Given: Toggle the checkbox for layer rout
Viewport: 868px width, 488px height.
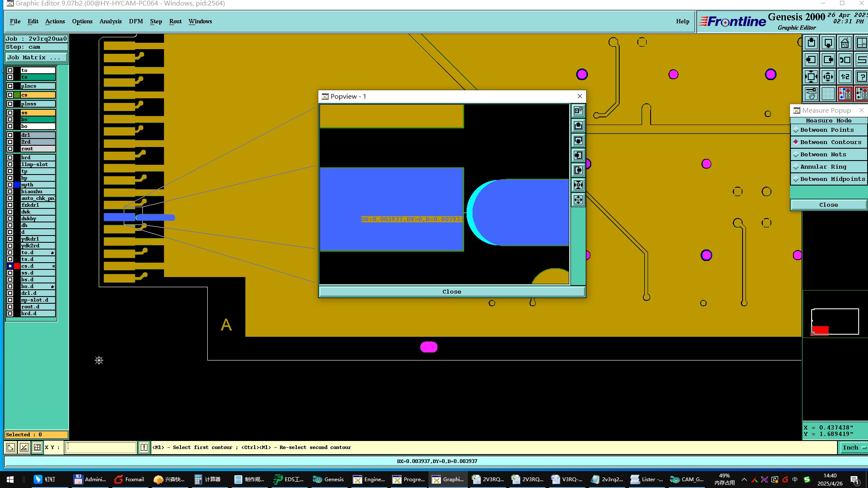Looking at the screenshot, I should pyautogui.click(x=10, y=149).
